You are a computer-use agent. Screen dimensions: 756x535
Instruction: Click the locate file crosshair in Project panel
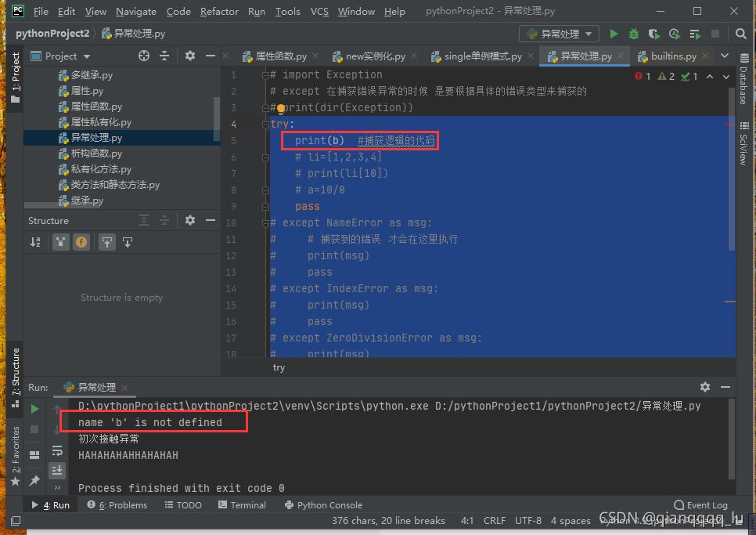tap(143, 56)
